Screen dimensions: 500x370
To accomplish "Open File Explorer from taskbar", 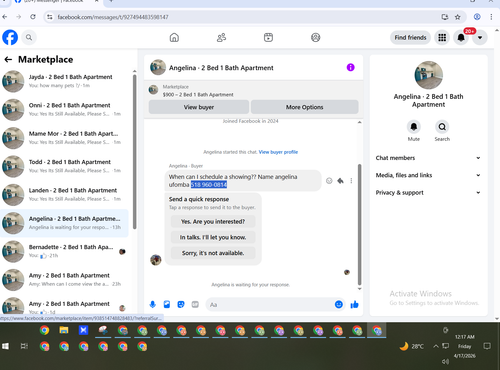I will pos(64,330).
